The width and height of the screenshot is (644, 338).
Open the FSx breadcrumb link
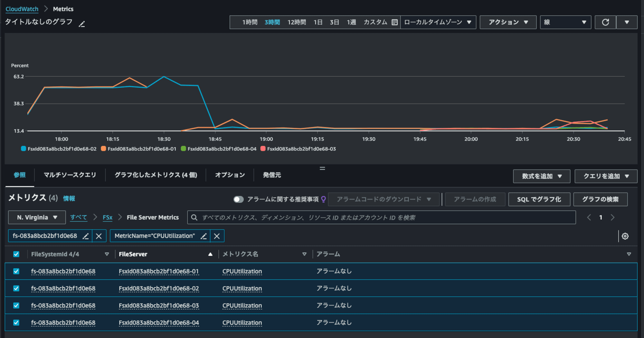pos(108,217)
